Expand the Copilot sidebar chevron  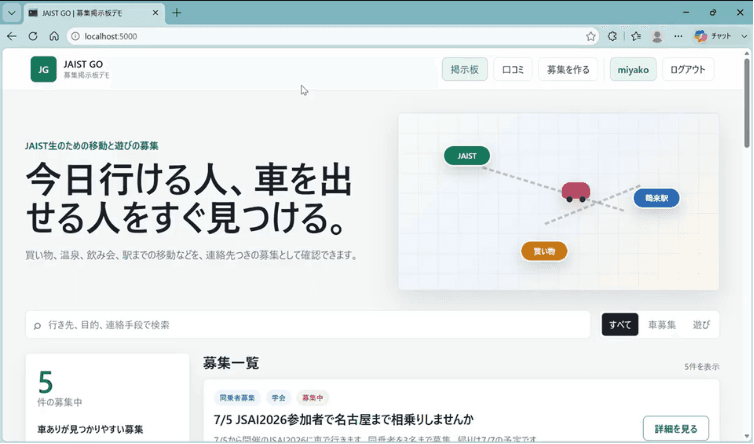pyautogui.click(x=744, y=36)
